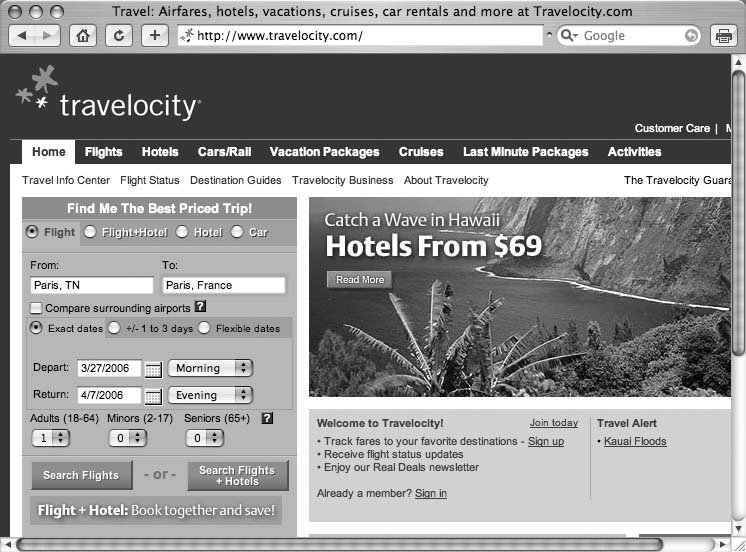Click the Return date field 4/7/2006
746x552 pixels.
pyautogui.click(x=109, y=395)
